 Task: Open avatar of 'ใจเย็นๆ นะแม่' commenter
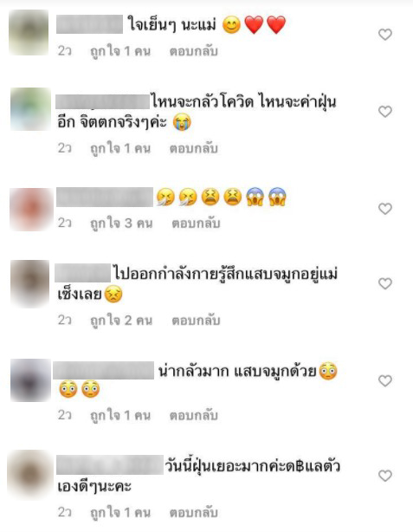[29, 32]
